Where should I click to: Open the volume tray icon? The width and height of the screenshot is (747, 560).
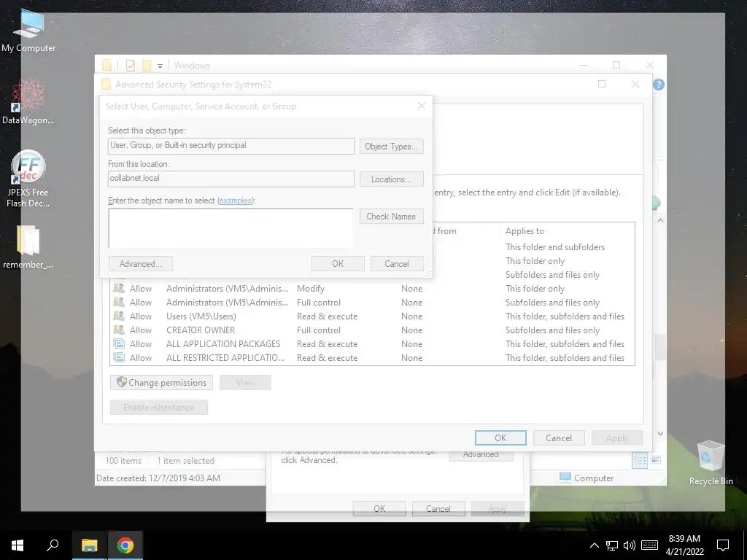click(630, 545)
